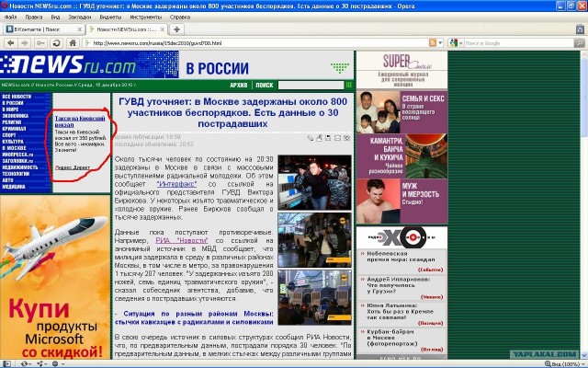Open ЭКОНОМИКА section in sidebar
Viewport: 588px width, 368px height.
click(x=15, y=116)
